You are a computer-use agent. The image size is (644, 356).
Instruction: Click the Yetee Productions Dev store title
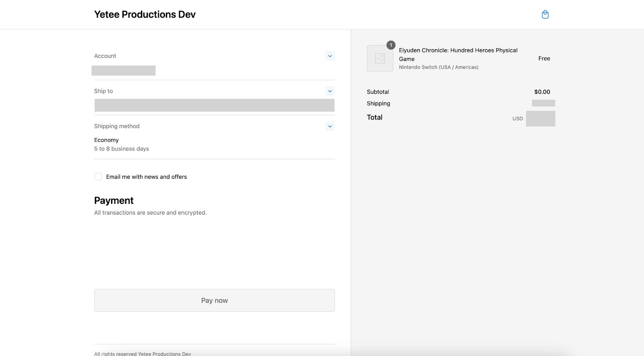145,14
